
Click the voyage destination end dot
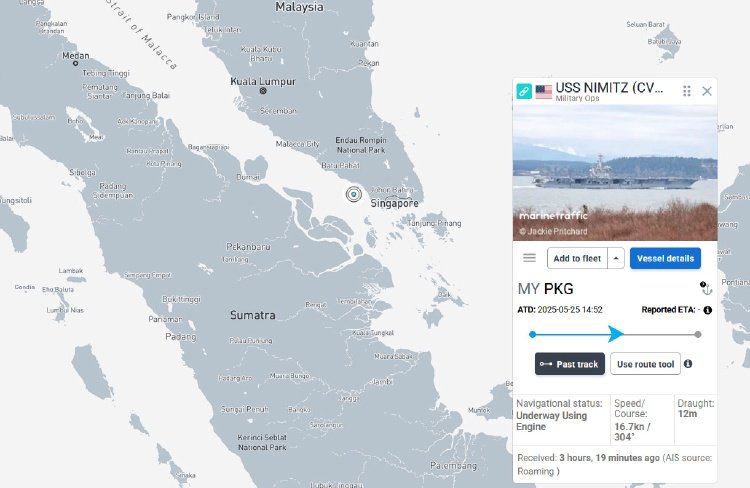(x=698, y=334)
